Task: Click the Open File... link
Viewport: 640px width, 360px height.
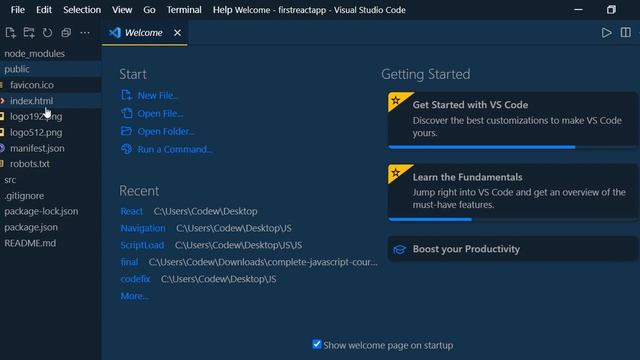Action: (160, 113)
